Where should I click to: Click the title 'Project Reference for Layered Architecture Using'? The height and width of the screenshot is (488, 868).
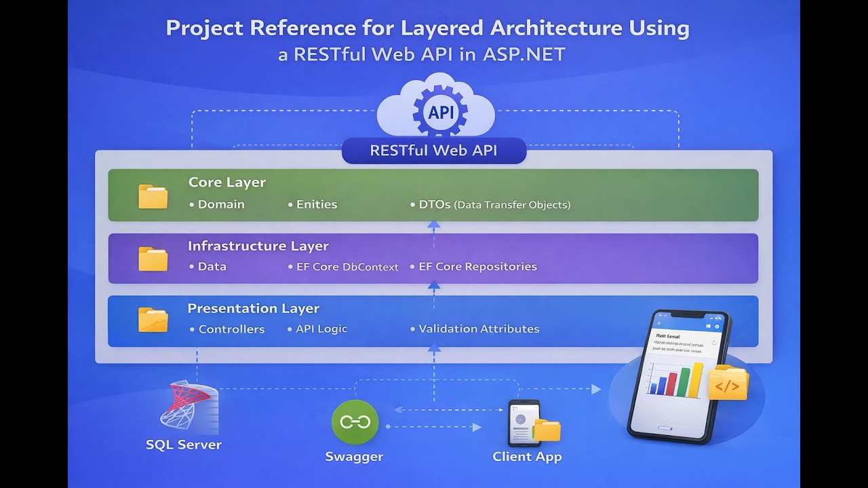click(x=428, y=28)
